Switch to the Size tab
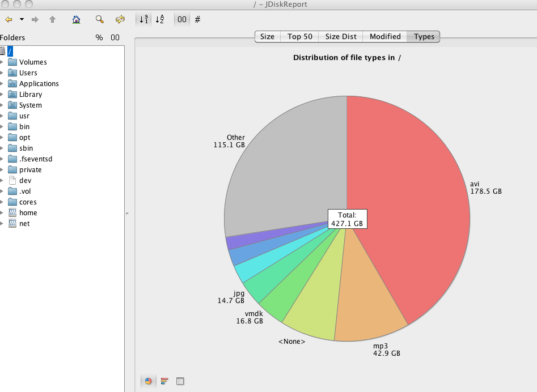This screenshot has width=537, height=392. [267, 37]
